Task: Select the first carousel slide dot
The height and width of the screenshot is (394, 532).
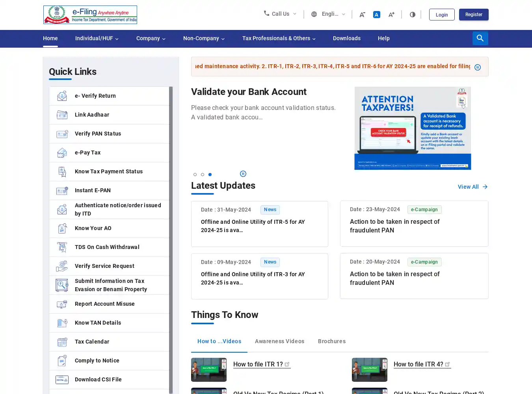Action: [195, 175]
